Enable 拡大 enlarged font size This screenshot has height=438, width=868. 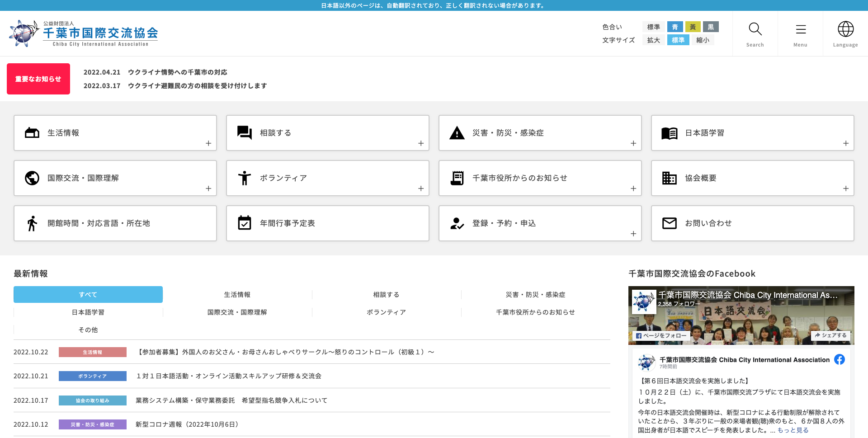tap(653, 40)
